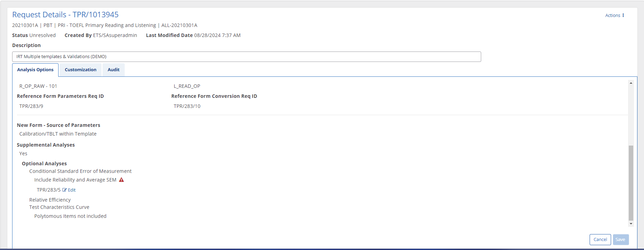
Task: Click the Cancel button
Action: pyautogui.click(x=600, y=240)
